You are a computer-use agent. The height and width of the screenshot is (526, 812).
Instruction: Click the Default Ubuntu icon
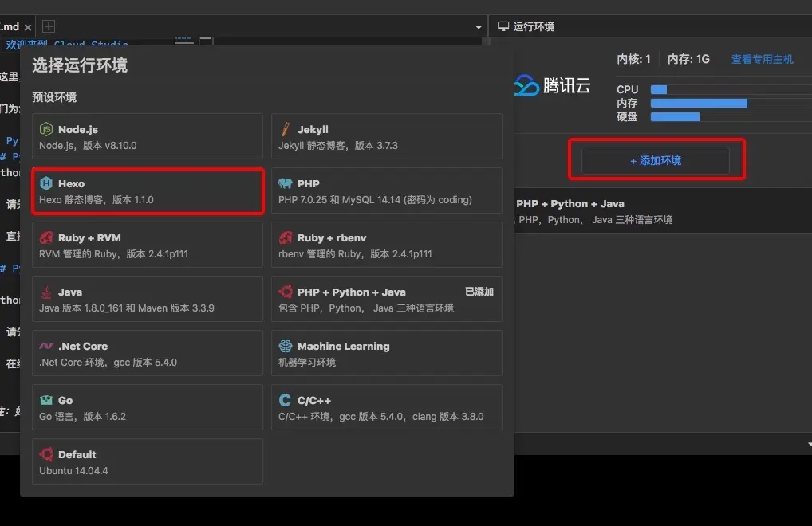(x=46, y=454)
